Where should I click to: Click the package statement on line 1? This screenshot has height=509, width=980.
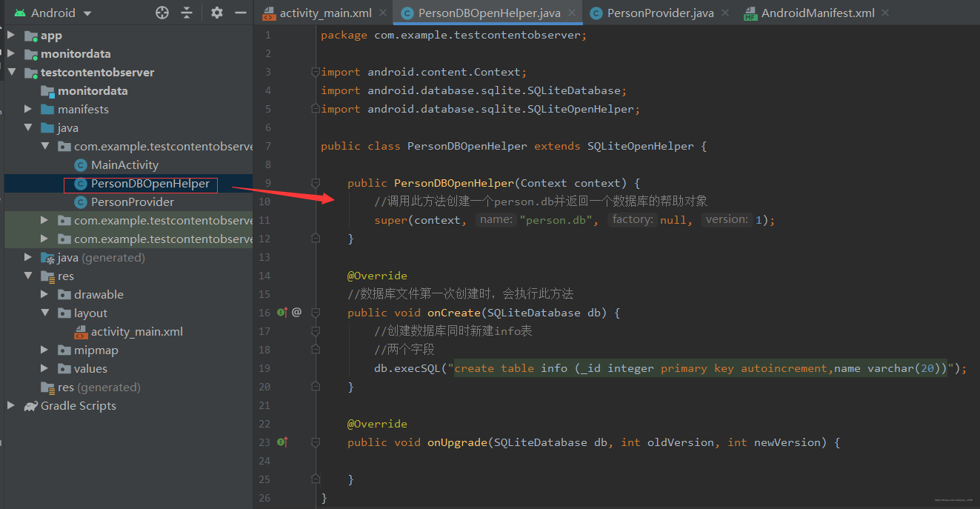(x=454, y=35)
